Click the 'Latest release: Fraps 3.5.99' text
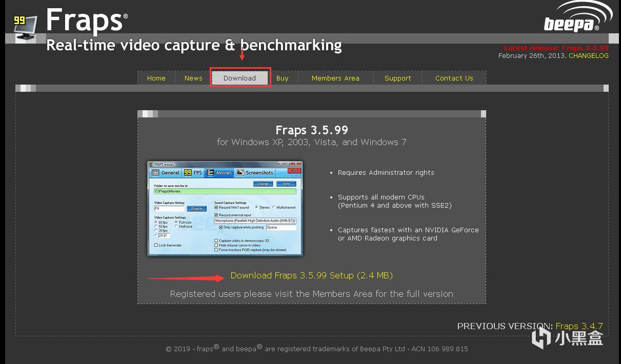This screenshot has height=364, width=621. click(x=556, y=48)
